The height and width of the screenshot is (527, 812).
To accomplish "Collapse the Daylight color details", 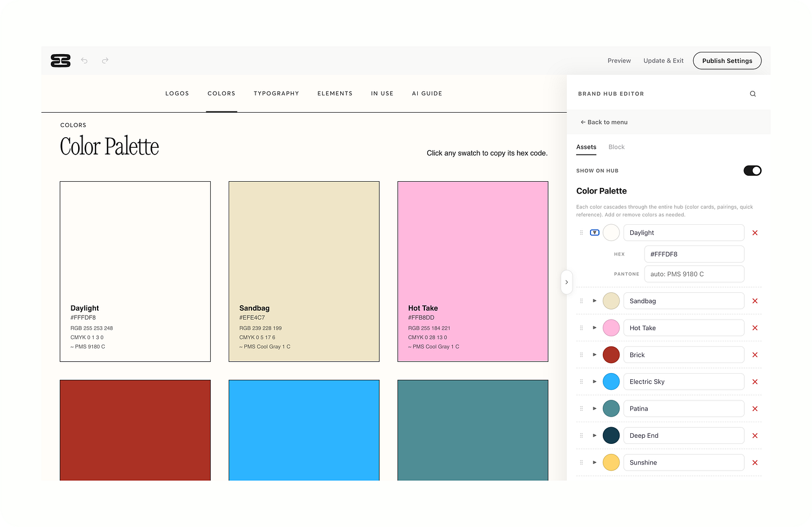I will (594, 233).
